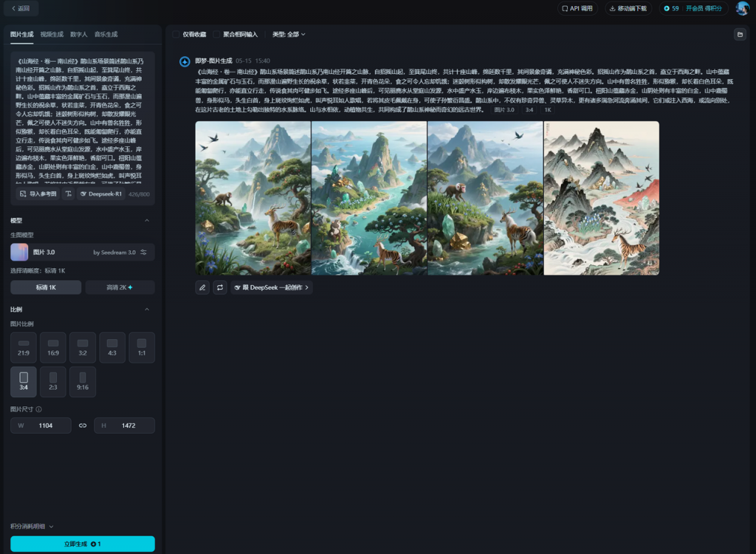Enable the 仅看收藏 checkbox
The image size is (756, 554).
(x=176, y=34)
